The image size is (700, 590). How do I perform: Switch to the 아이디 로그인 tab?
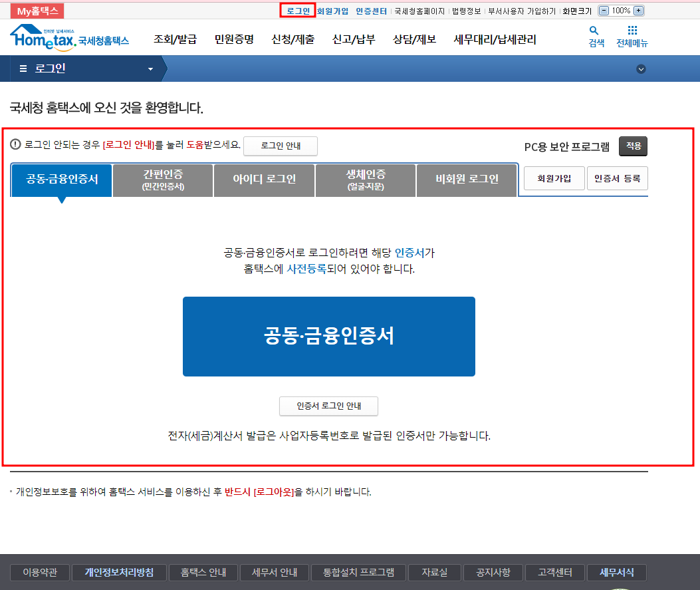[x=263, y=180]
